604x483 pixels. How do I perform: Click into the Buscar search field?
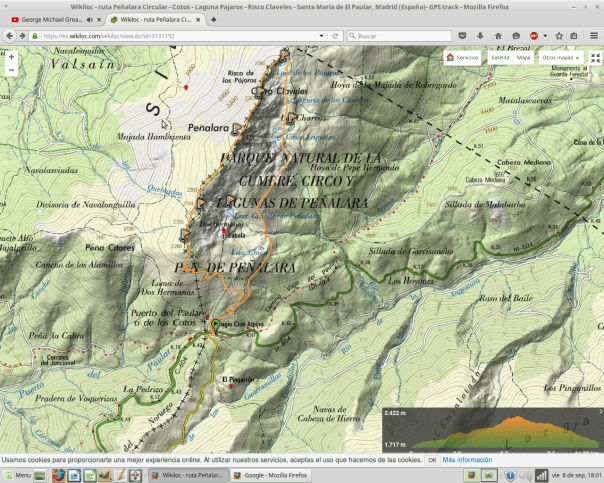(400, 35)
